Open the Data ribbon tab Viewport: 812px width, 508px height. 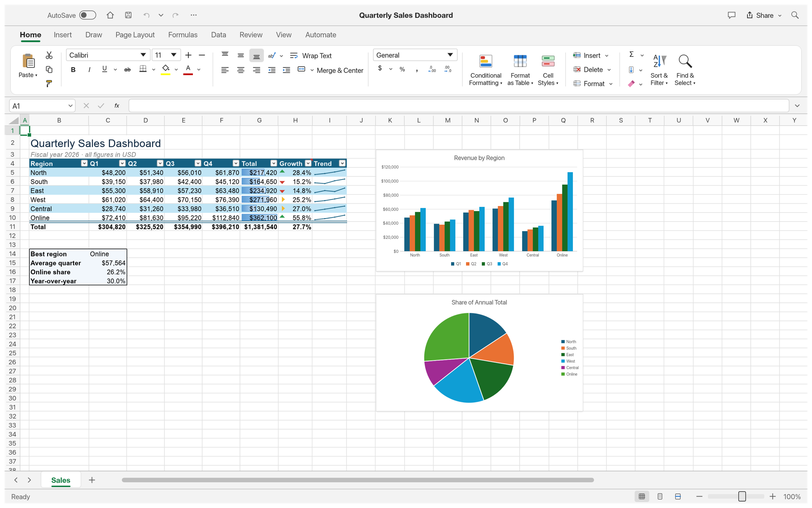coord(218,35)
